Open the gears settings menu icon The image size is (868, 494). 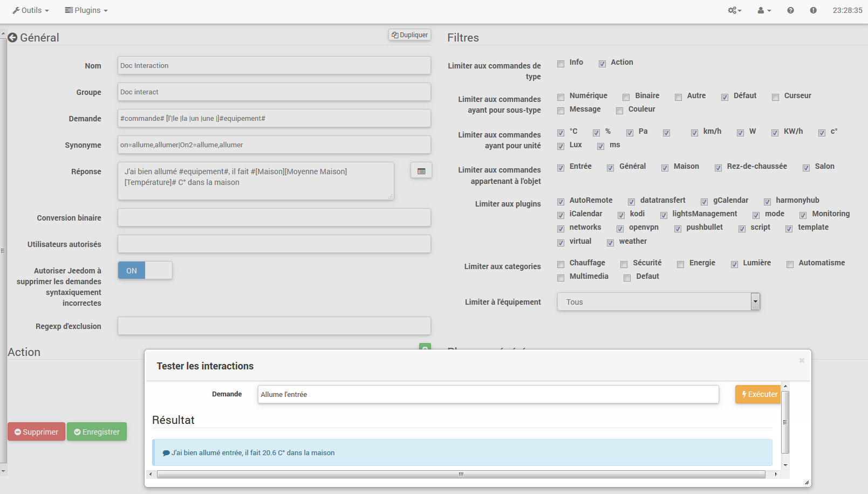(734, 10)
